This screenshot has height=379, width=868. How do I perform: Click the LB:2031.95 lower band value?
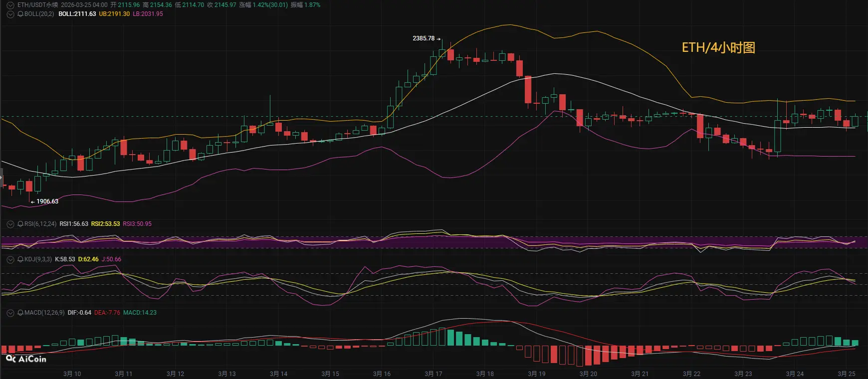(148, 14)
